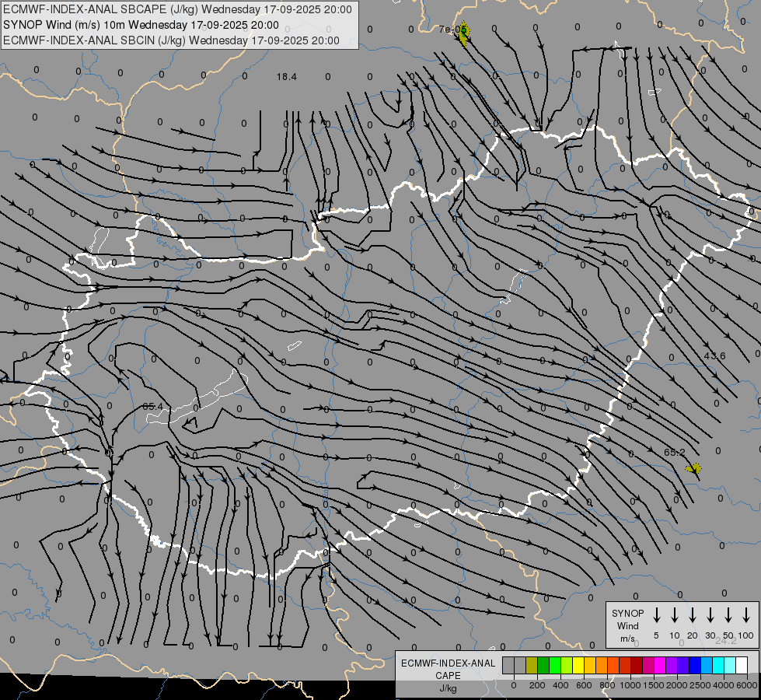Click the 5 m/s wind arrow in legend
The width and height of the screenshot is (761, 700).
pos(657,615)
